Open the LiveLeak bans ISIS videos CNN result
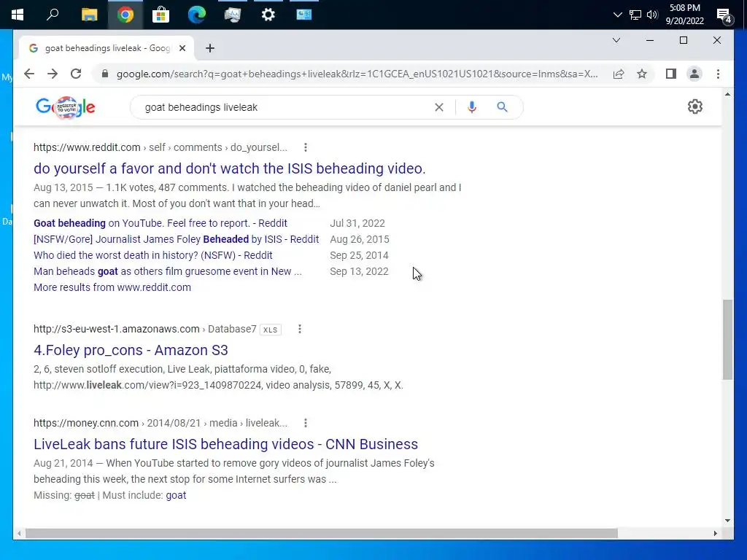Viewport: 747px width, 560px height. coord(225,444)
